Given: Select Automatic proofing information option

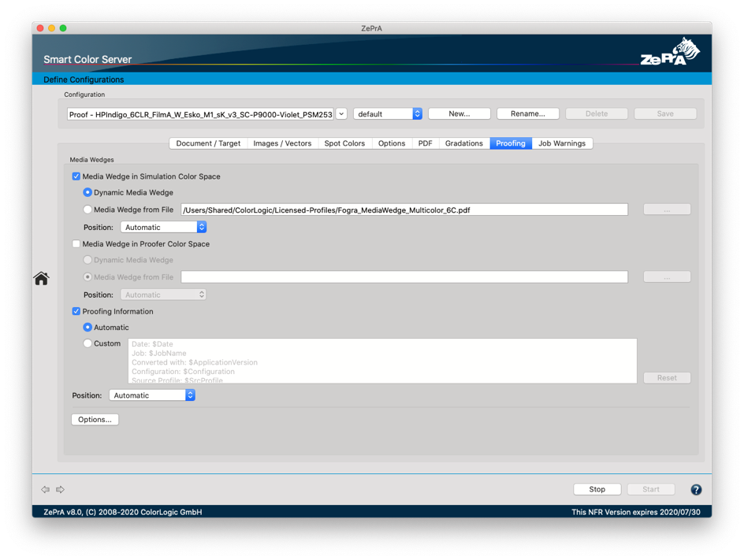Looking at the screenshot, I should [x=87, y=327].
